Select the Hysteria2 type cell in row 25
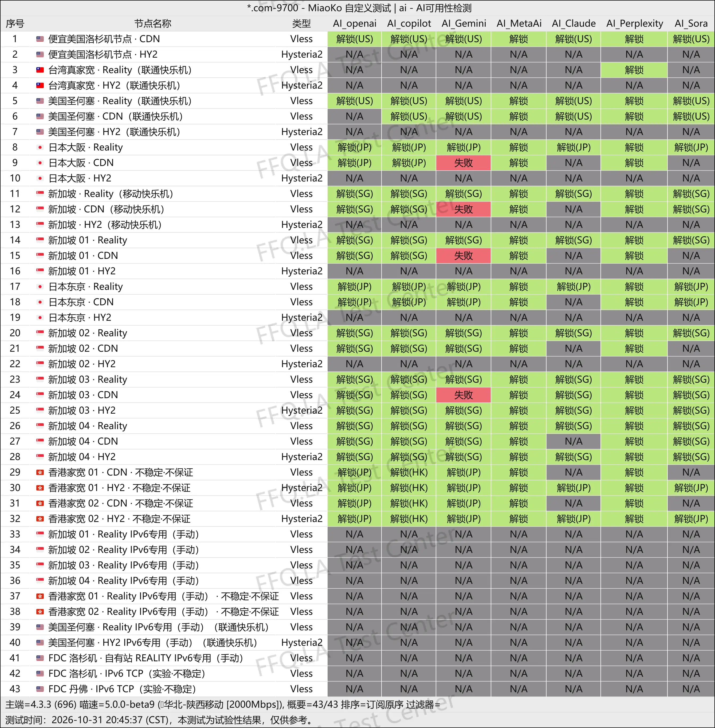The image size is (715, 728). 301,410
